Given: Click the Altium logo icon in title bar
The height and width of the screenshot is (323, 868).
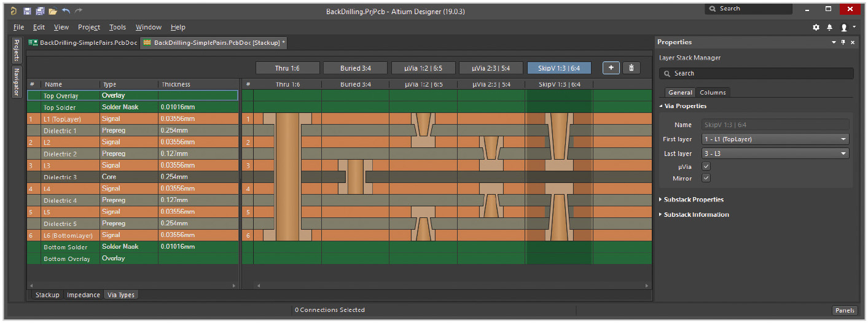Looking at the screenshot, I should coord(13,11).
